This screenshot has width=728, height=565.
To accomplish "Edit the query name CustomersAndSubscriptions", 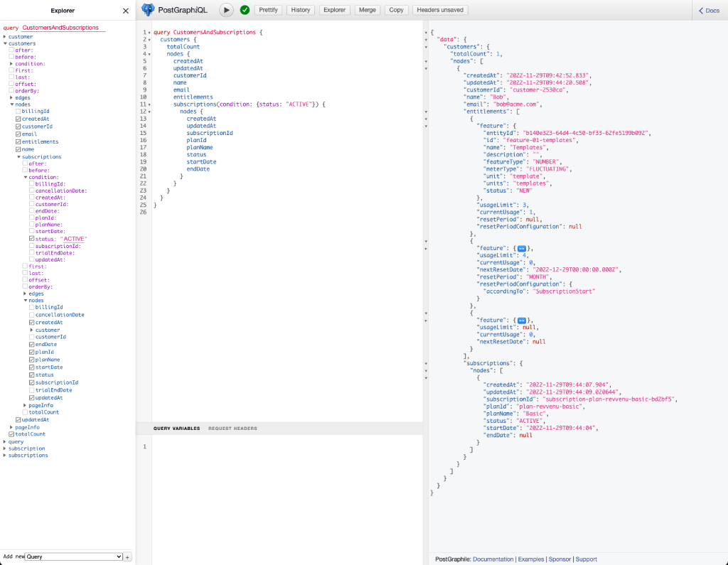I will click(63, 28).
